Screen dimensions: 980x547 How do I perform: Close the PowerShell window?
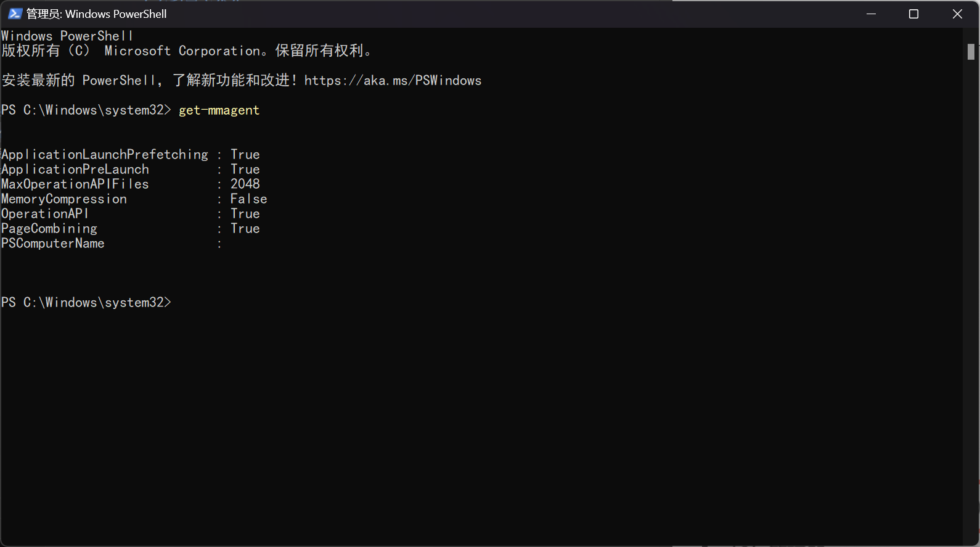tap(957, 14)
